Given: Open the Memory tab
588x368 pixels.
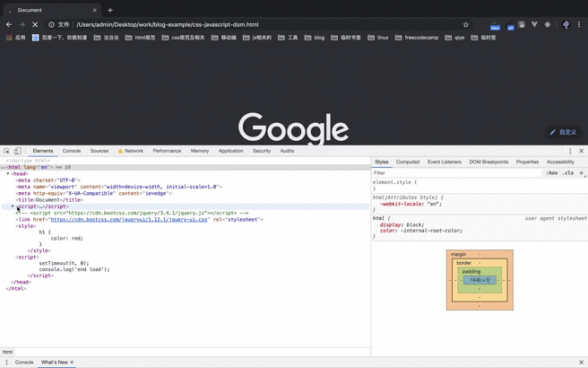Looking at the screenshot, I should tap(200, 151).
